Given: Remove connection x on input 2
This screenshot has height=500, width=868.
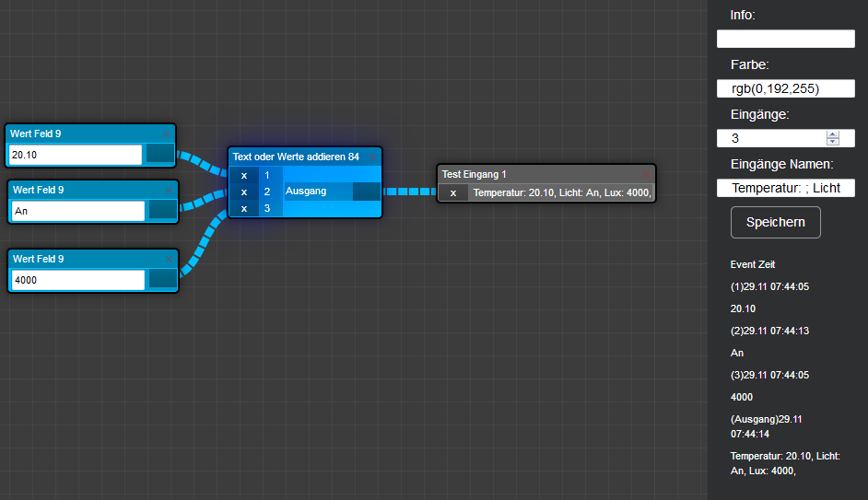Looking at the screenshot, I should (244, 192).
